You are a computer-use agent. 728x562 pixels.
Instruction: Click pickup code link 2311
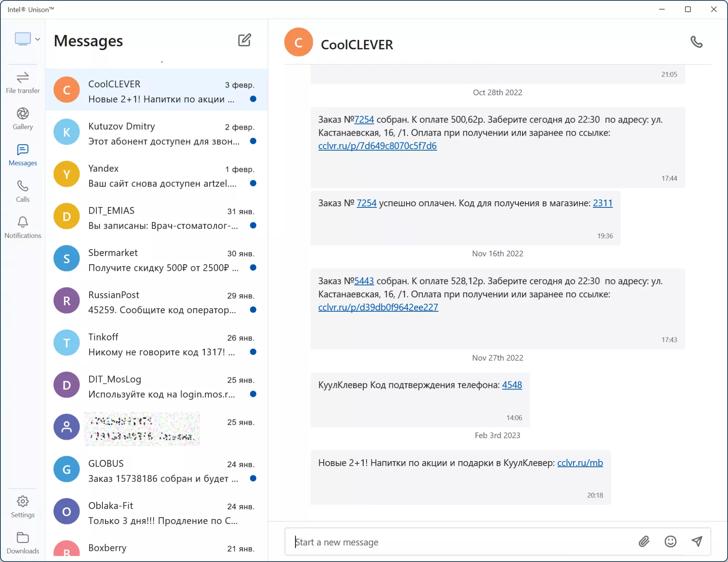602,203
